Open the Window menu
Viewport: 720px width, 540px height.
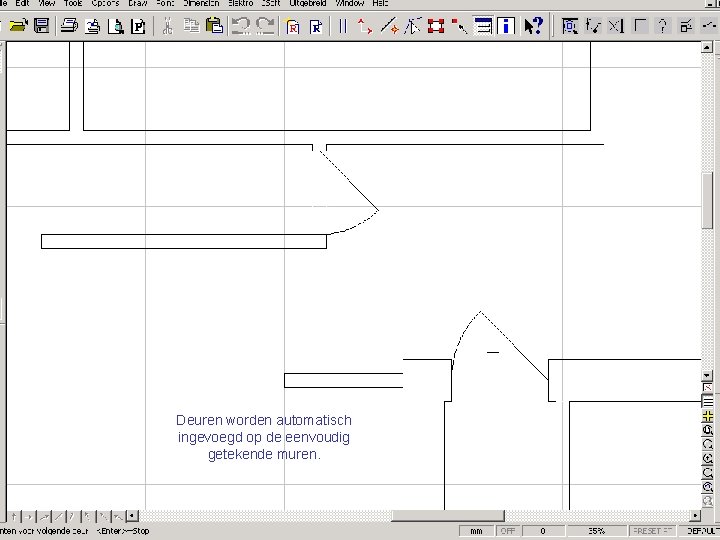pyautogui.click(x=350, y=3)
